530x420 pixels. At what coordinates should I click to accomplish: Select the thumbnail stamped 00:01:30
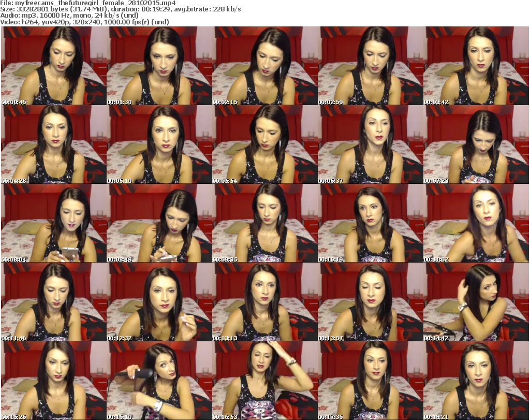(159, 66)
